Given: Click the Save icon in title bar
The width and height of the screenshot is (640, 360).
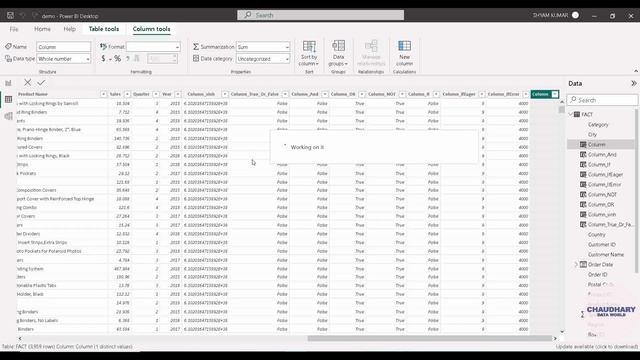Looking at the screenshot, I should click(x=10, y=16).
